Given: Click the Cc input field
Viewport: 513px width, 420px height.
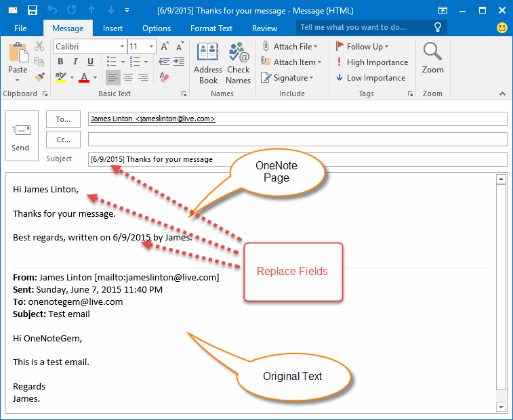Looking at the screenshot, I should 297,140.
